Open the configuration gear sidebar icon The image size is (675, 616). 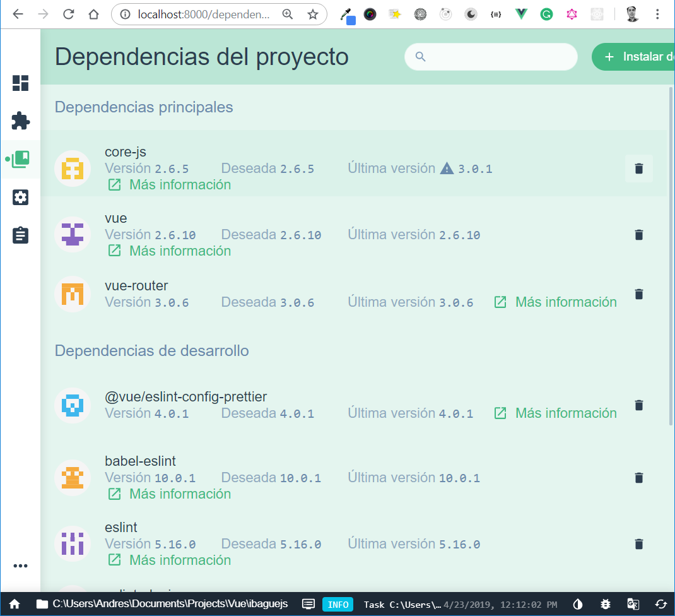click(x=20, y=198)
